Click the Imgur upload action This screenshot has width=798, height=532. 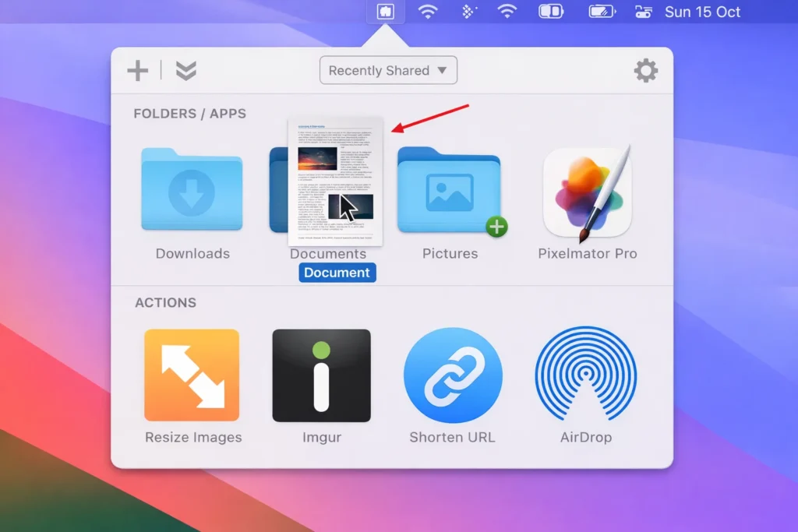click(321, 375)
